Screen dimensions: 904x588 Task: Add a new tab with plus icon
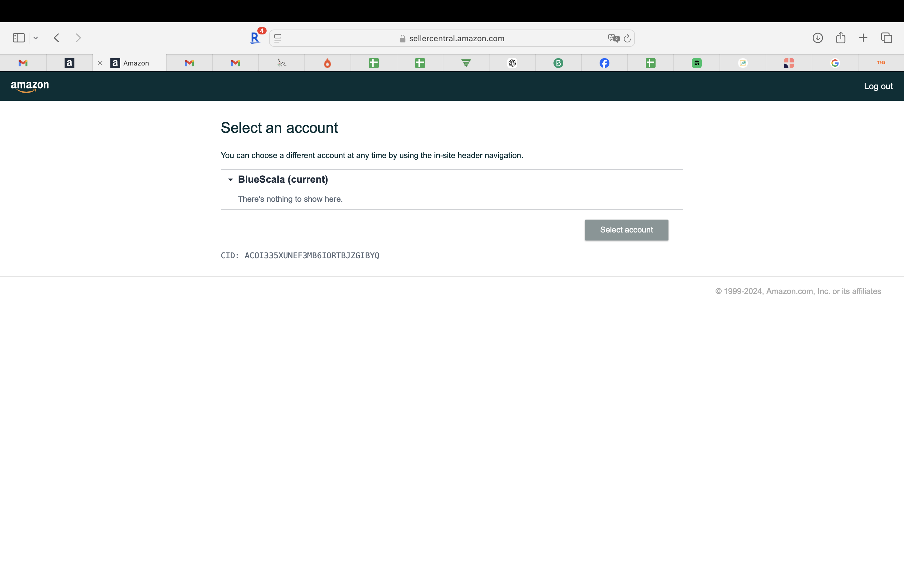pyautogui.click(x=863, y=38)
